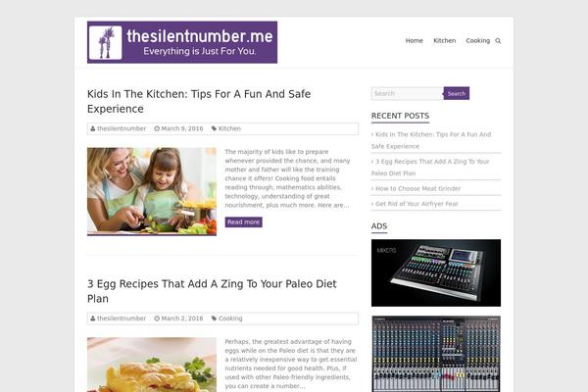Screen dimensions: 588x392
Task: Open the 3 Egg Recipes post title
Action: (212, 291)
